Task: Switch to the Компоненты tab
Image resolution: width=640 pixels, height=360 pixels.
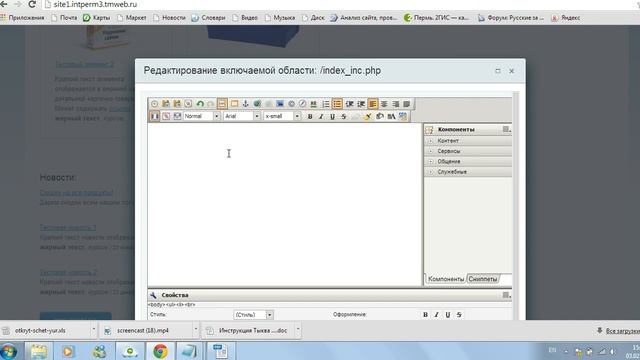Action: click(x=446, y=279)
